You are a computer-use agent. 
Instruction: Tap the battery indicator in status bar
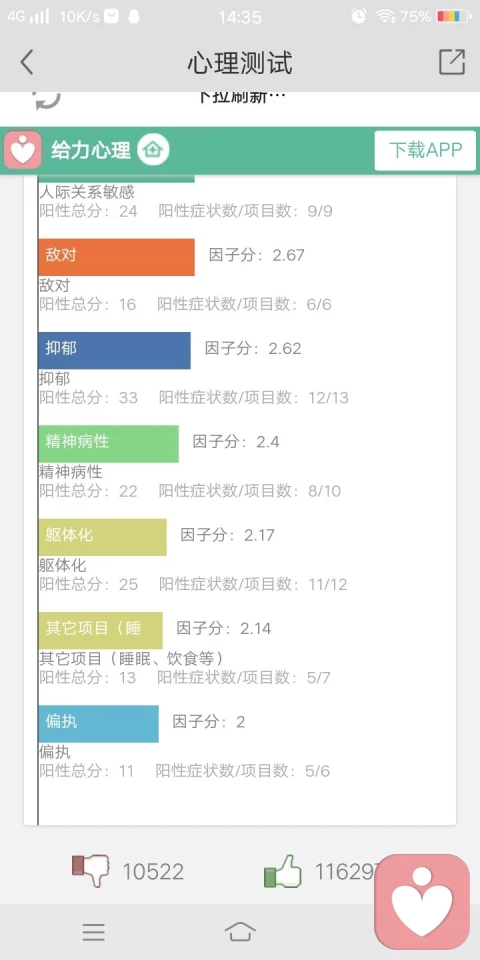(x=454, y=17)
